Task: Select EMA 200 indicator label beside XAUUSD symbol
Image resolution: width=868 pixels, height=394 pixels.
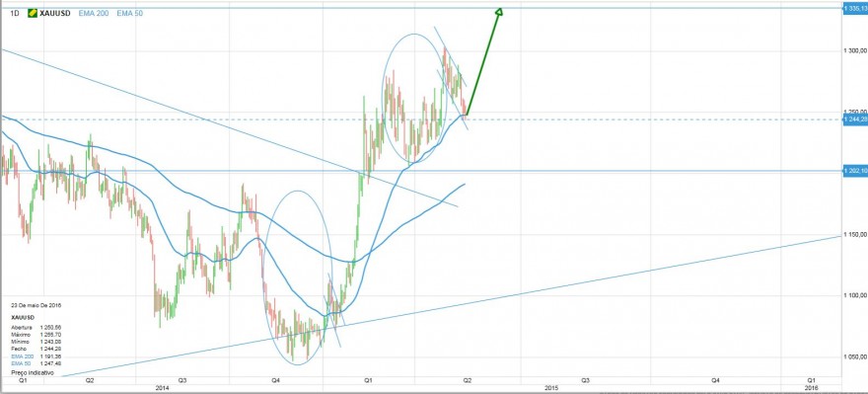Action: pos(94,13)
